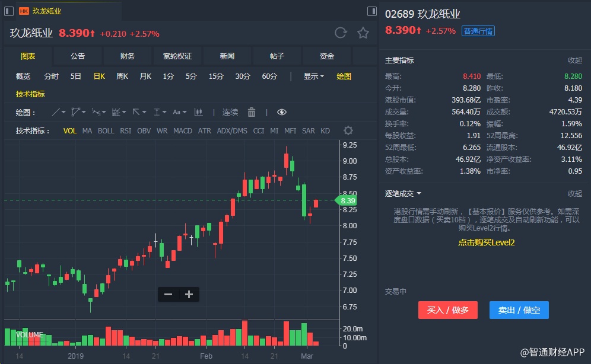The width and height of the screenshot is (591, 364).
Task: Zoom in chart with plus button
Action: (189, 294)
